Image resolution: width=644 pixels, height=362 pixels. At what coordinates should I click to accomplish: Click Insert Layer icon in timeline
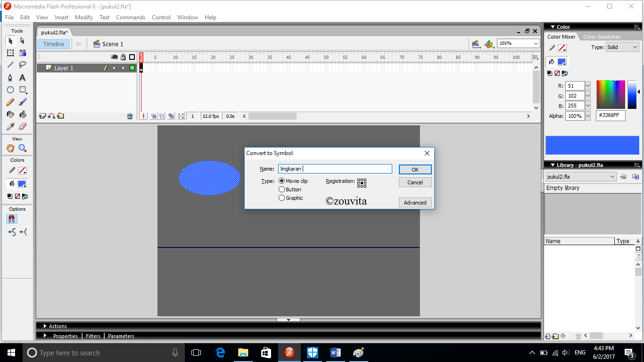42,116
